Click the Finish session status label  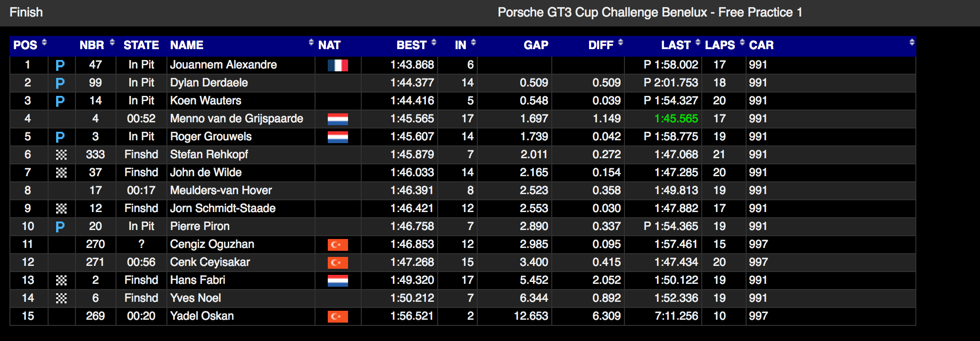tap(26, 12)
